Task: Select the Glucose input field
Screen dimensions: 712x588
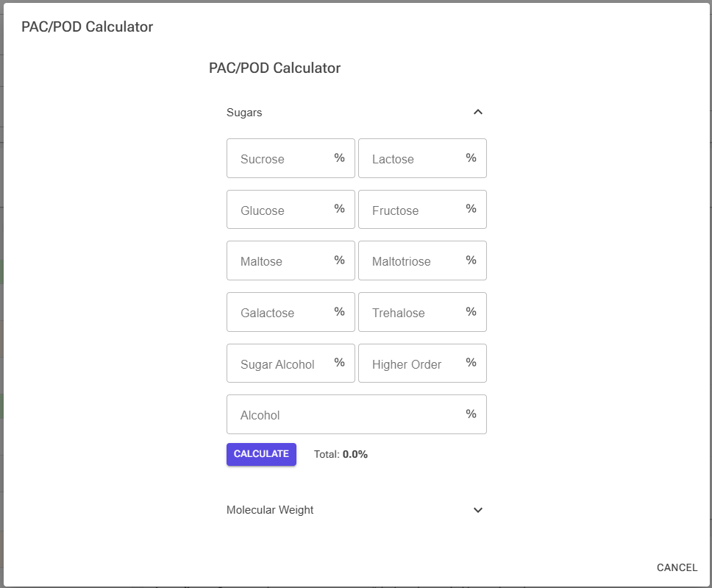Action: tap(291, 210)
